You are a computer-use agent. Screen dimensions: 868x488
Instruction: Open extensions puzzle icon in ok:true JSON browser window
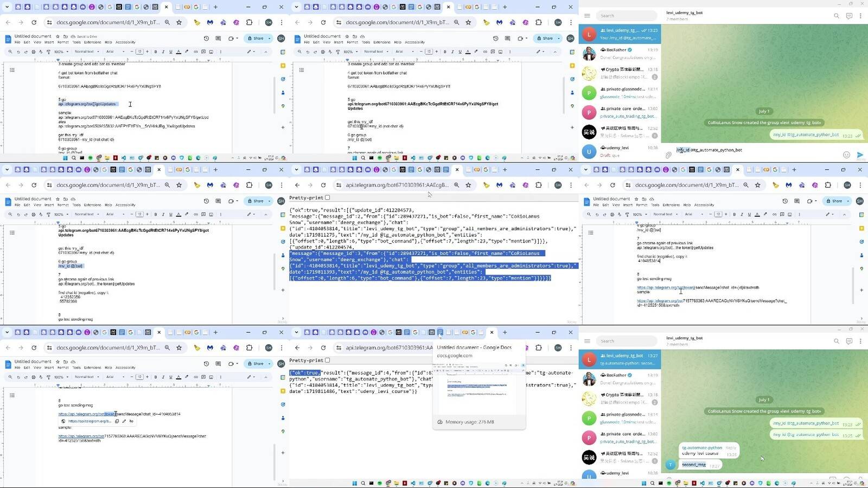pos(539,347)
